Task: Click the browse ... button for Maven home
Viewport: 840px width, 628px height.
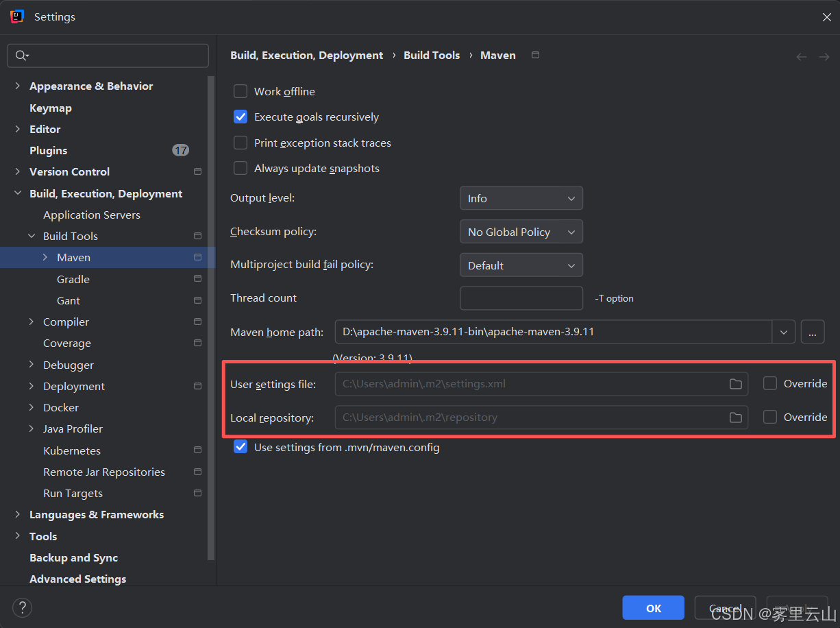Action: [x=812, y=333]
